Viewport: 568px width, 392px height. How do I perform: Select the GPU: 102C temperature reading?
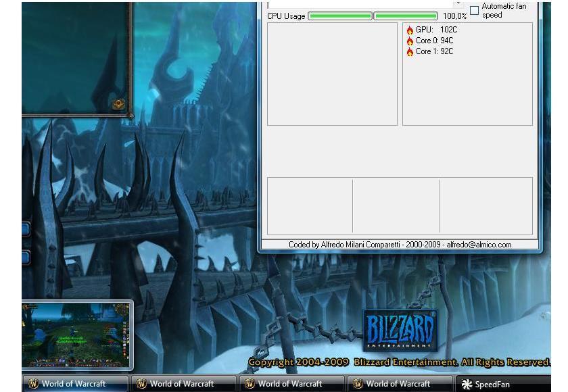point(437,30)
